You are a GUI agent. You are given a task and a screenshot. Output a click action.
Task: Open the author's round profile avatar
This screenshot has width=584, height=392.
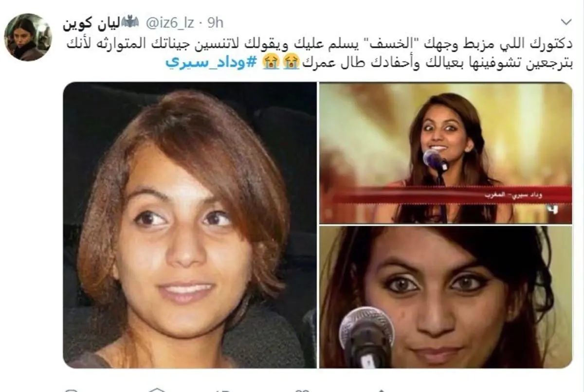point(28,37)
